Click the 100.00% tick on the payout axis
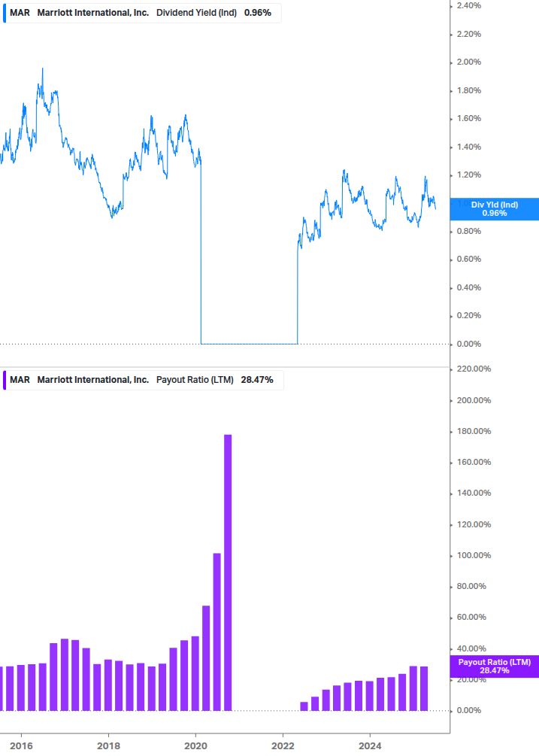This screenshot has height=756, width=539. 474,555
